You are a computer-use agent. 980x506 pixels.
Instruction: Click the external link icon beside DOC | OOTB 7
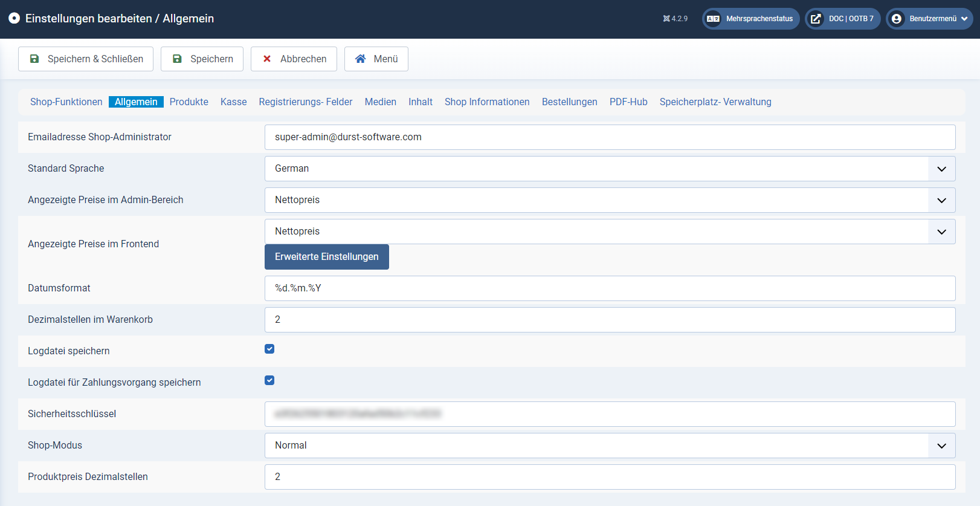[816, 19]
